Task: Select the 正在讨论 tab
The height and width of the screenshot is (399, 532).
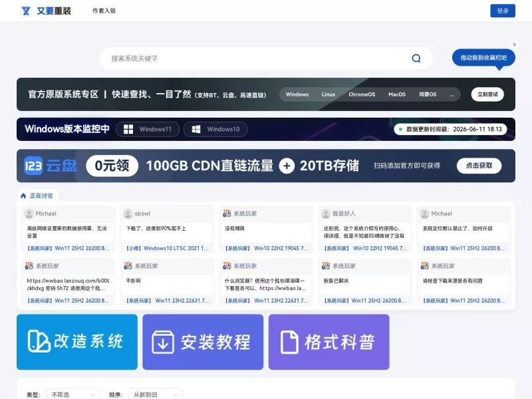Action: pos(38,196)
